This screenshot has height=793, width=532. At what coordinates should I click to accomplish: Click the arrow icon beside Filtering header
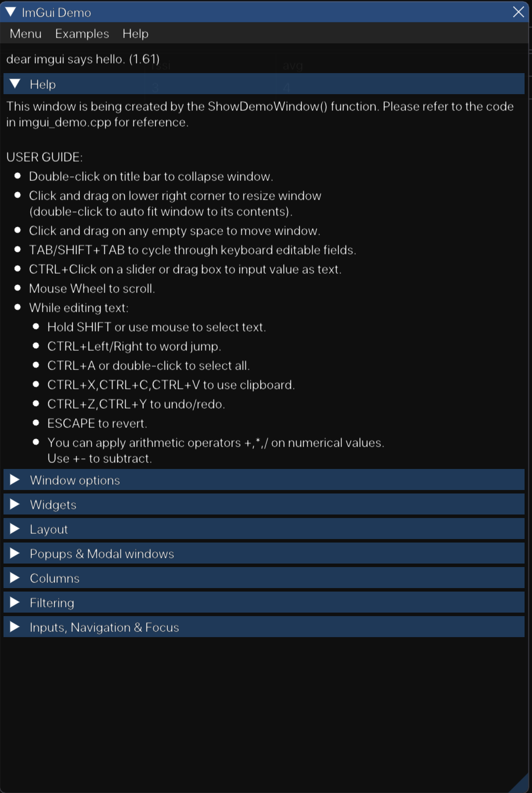[x=14, y=602]
